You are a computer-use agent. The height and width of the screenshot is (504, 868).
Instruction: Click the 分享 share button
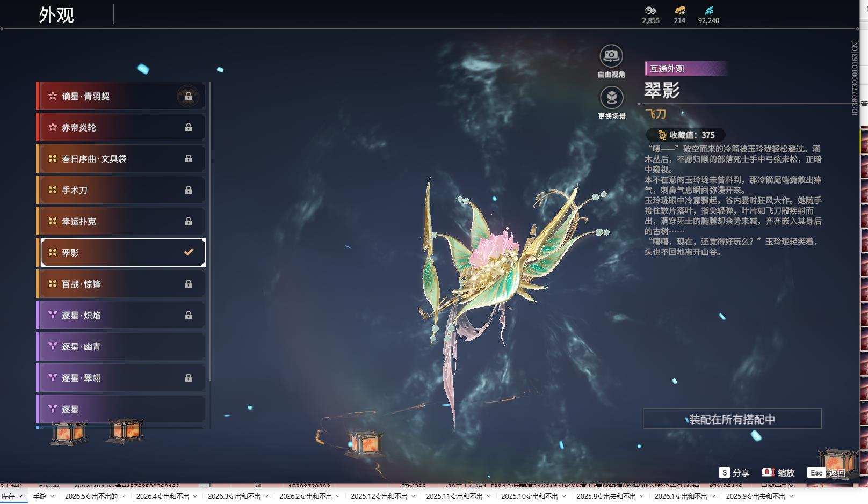[734, 473]
